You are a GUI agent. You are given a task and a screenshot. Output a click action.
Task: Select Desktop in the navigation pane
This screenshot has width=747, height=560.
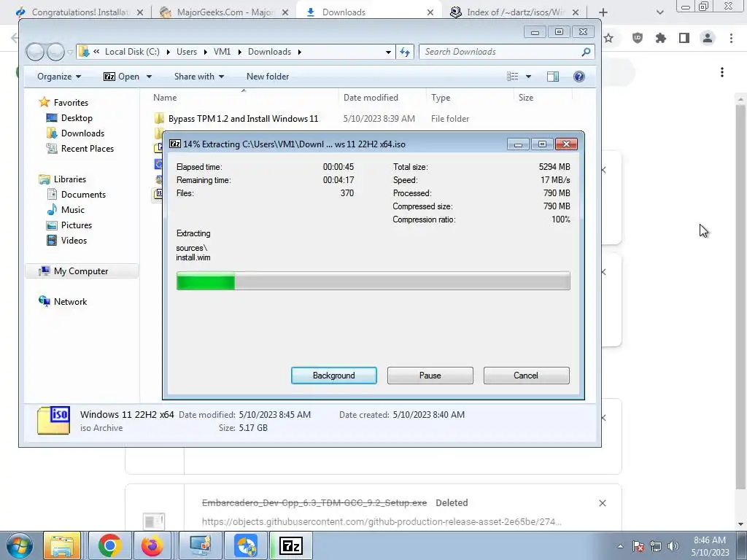[76, 117]
